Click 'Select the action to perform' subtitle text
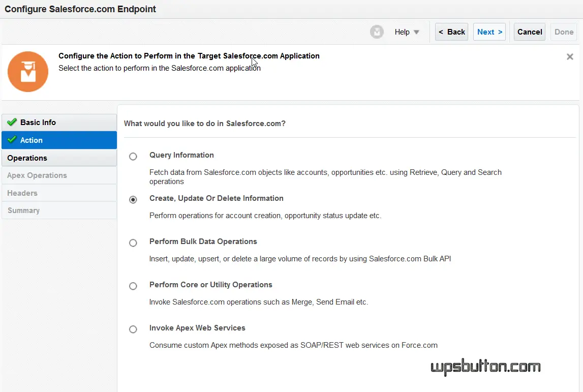583x392 pixels. 160,68
